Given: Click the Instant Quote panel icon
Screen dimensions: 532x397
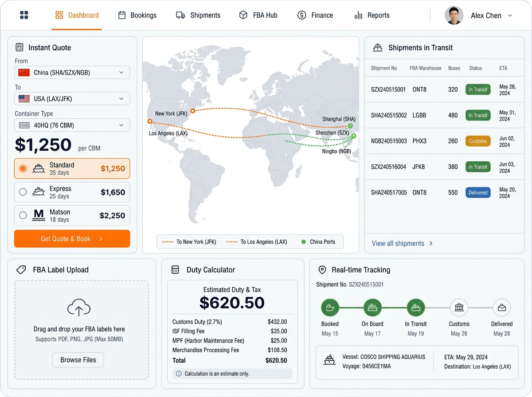Looking at the screenshot, I should [x=20, y=47].
